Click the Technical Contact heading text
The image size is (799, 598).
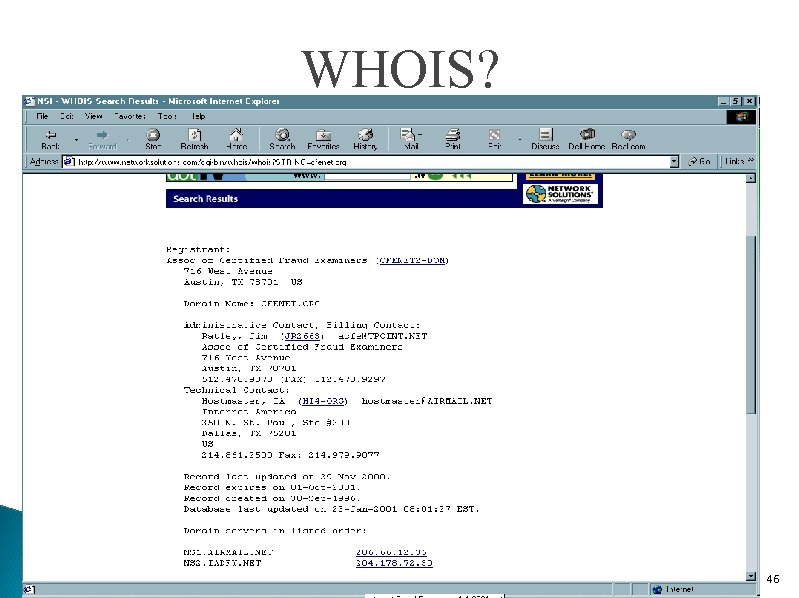tap(236, 390)
